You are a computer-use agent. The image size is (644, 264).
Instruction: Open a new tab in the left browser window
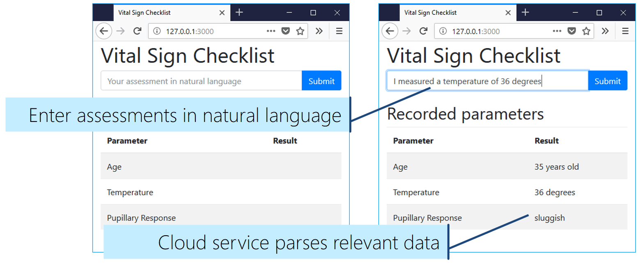point(239,13)
